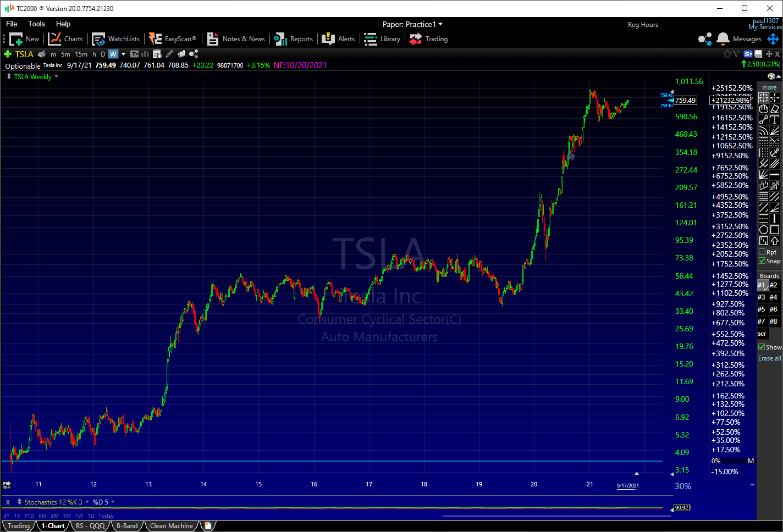Open Alerts from the toolbar

(338, 39)
